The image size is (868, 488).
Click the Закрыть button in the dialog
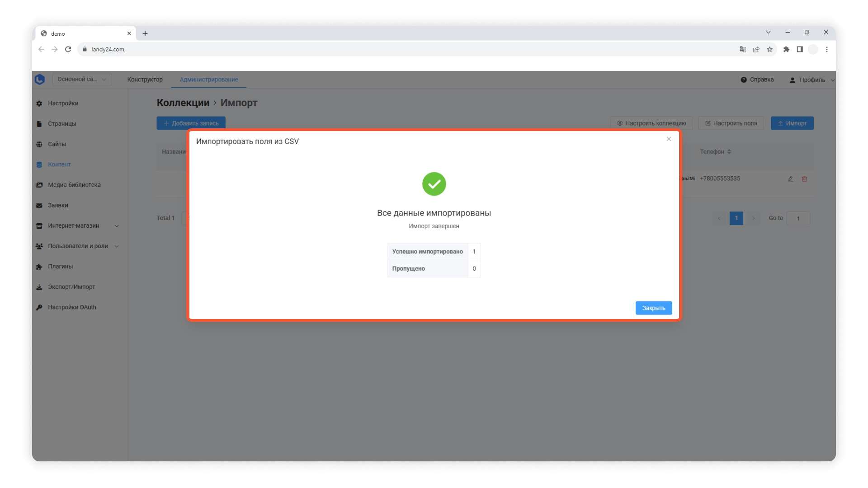pos(653,308)
